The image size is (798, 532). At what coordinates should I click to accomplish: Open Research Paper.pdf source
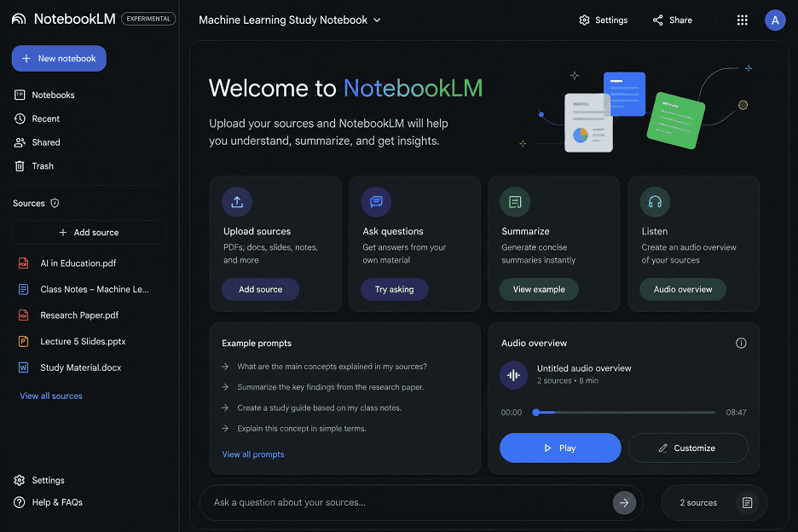pos(79,315)
